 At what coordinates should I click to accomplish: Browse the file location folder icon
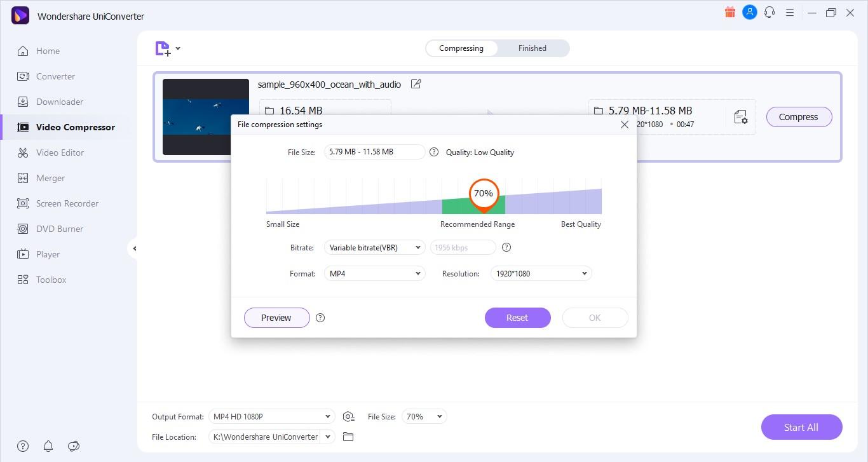[348, 437]
